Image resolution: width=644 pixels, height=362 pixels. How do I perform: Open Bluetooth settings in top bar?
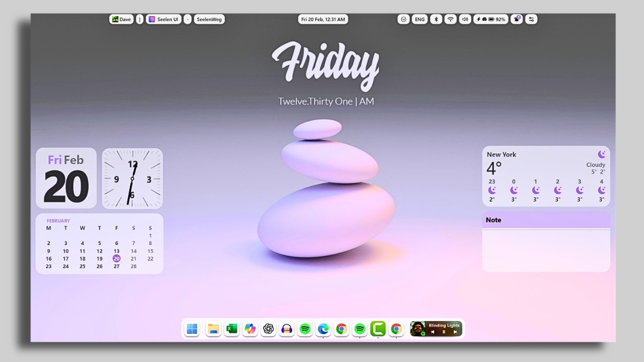click(x=437, y=20)
